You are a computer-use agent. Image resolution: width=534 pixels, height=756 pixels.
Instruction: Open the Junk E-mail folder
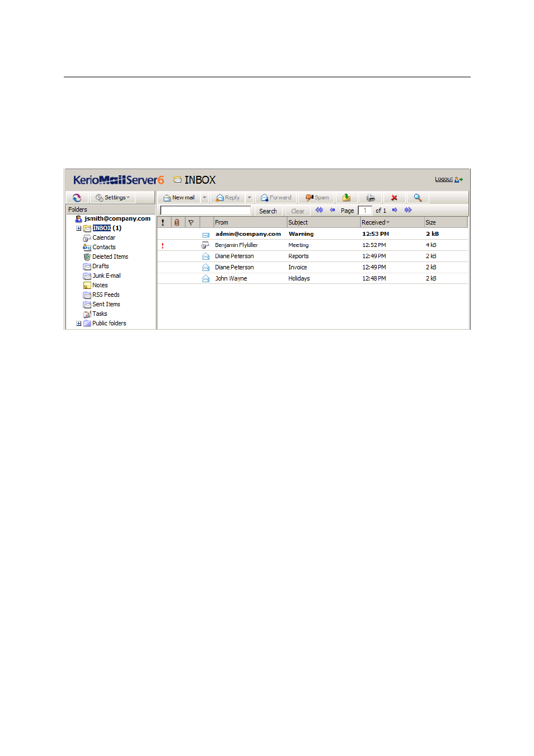pos(106,276)
